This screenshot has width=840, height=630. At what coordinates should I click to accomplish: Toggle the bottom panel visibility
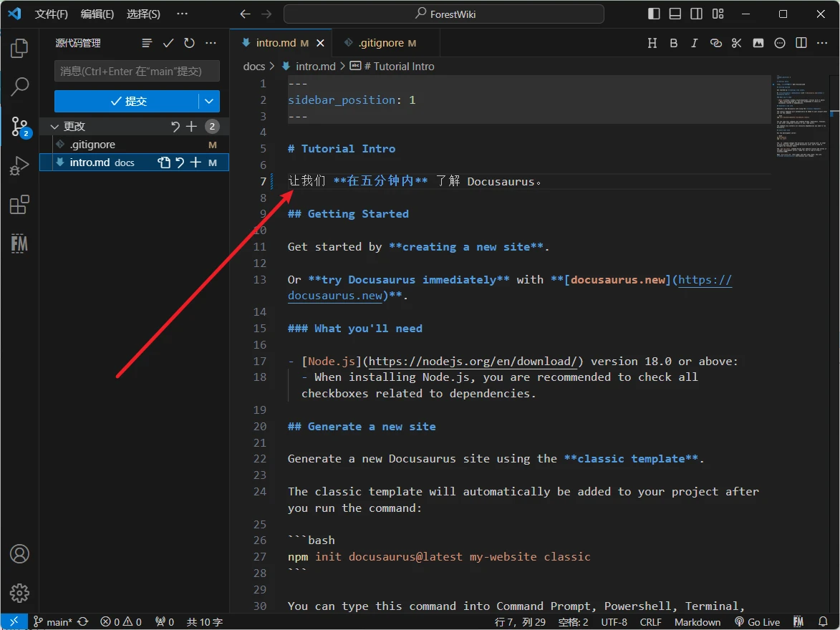pyautogui.click(x=675, y=14)
